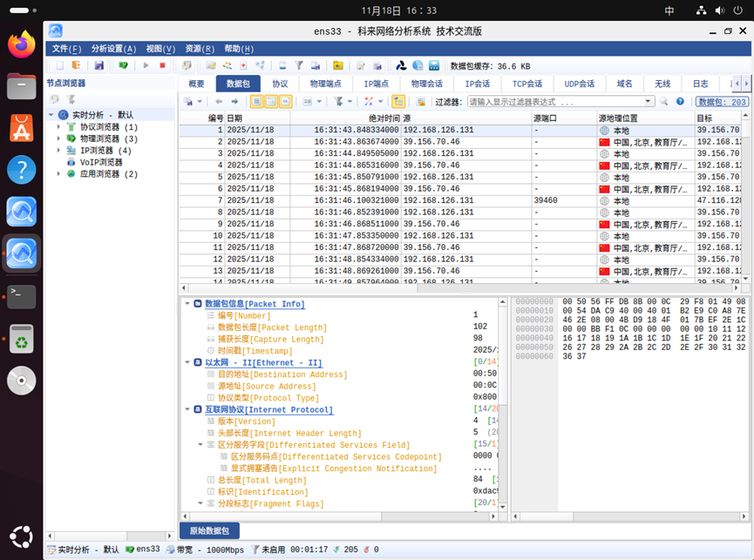This screenshot has width=754, height=560.
Task: Expand the 协议浏览器 tree node
Action: click(x=59, y=127)
